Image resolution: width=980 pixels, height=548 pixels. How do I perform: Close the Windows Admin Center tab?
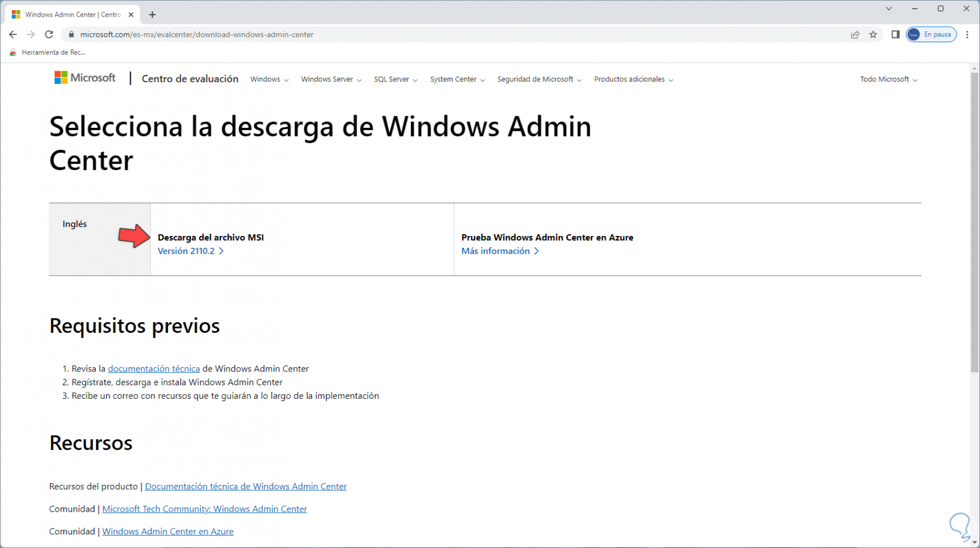click(131, 14)
